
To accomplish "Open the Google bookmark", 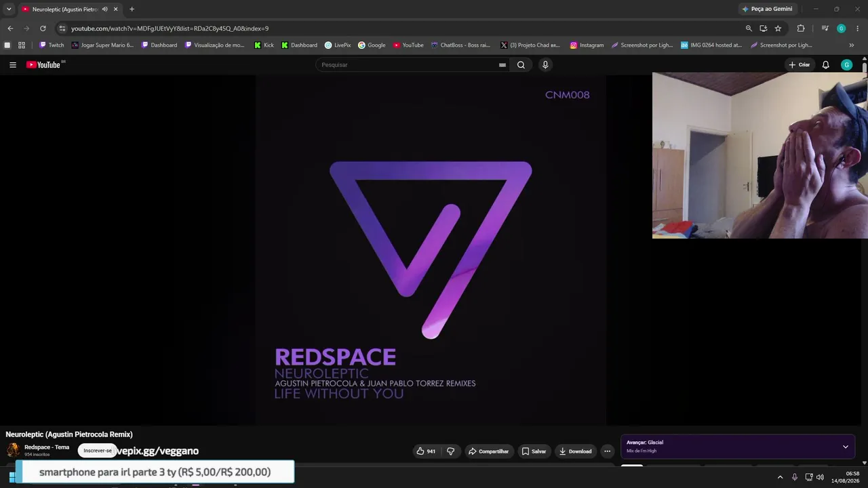I will pos(372,45).
